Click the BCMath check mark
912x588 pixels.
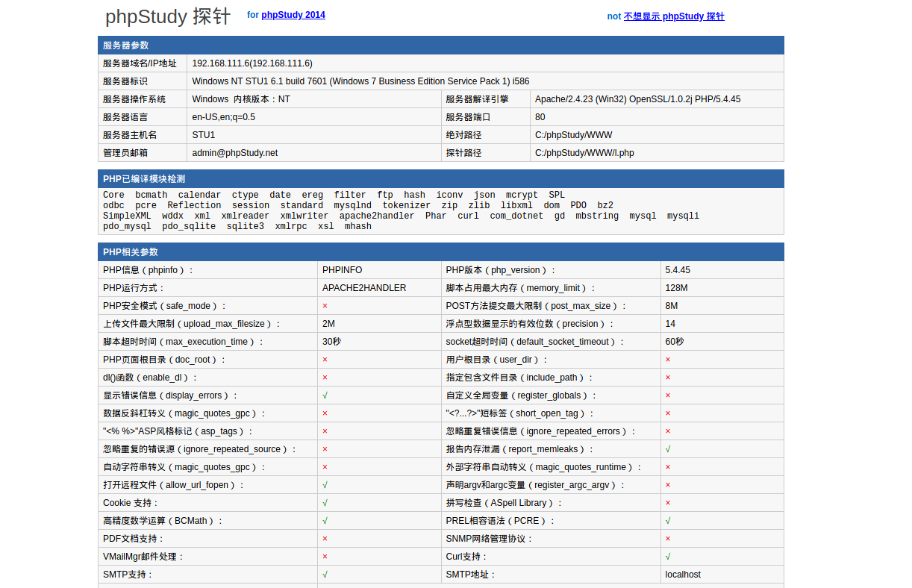coord(325,521)
